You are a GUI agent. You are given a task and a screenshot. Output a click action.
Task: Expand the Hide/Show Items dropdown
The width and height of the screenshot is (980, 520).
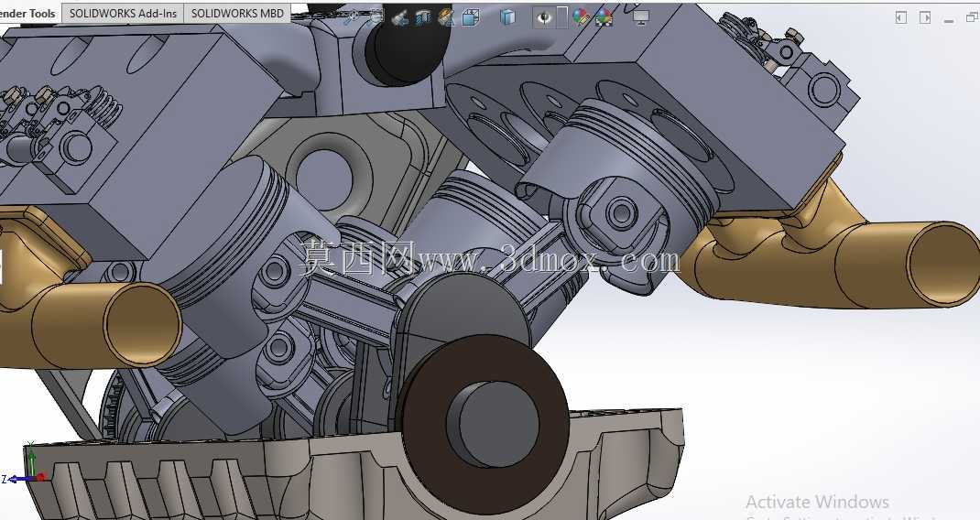561,16
